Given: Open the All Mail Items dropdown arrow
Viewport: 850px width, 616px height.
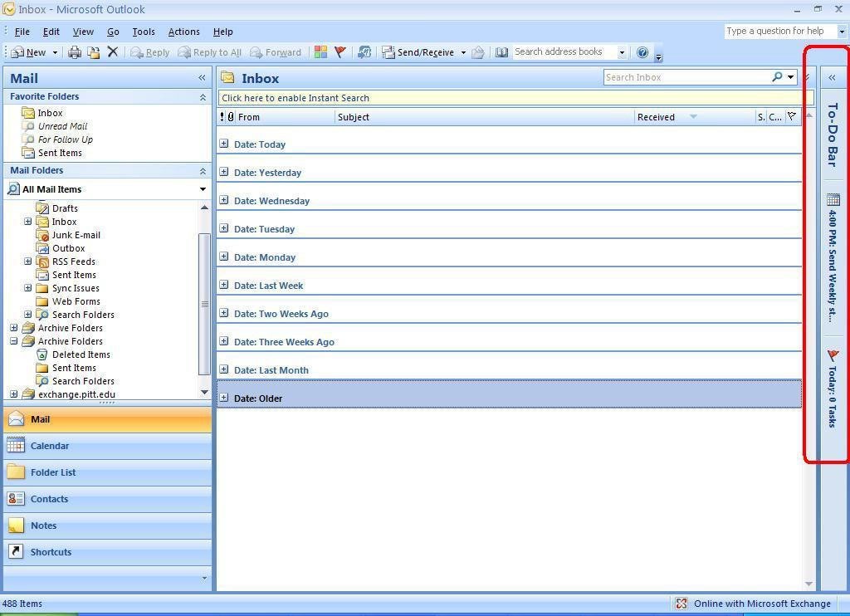Looking at the screenshot, I should (203, 189).
